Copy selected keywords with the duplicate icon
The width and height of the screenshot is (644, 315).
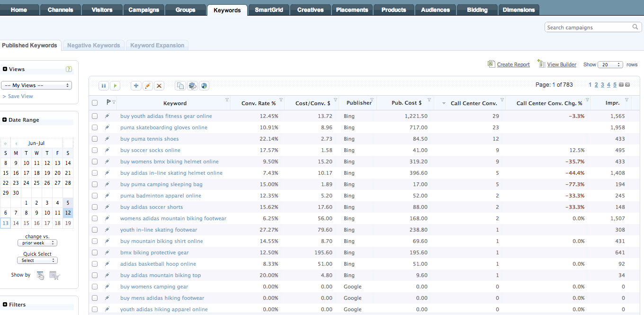pyautogui.click(x=180, y=86)
